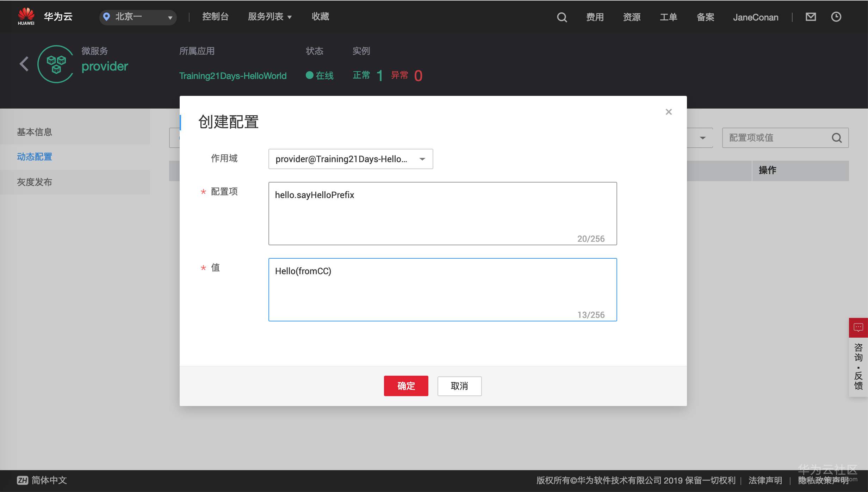The height and width of the screenshot is (492, 868).
Task: Click the Huawei Cloud logo
Action: (26, 17)
